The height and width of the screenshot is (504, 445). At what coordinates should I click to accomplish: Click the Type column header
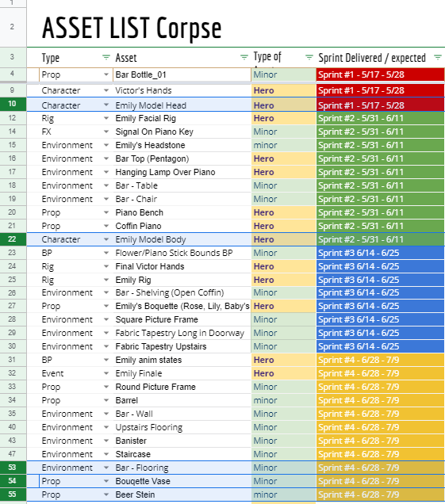pyautogui.click(x=76, y=58)
